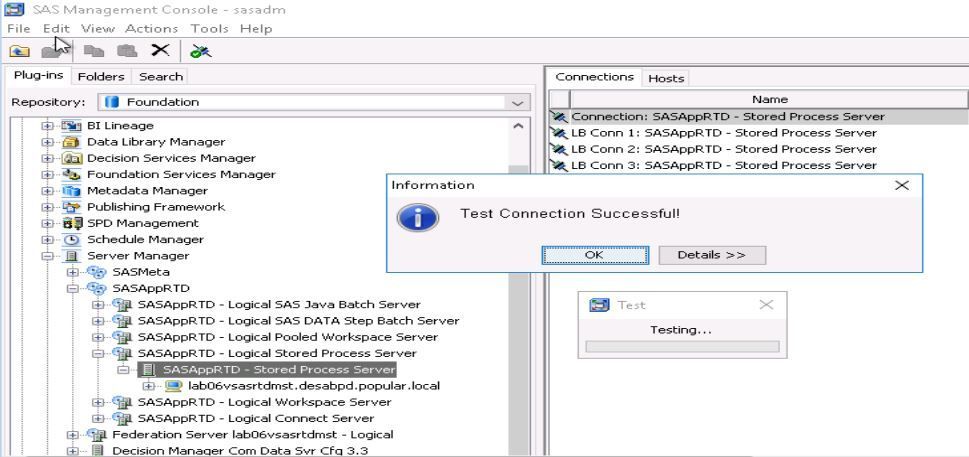
Task: Select Decision Manager Com Data Svr Cfg 3.3
Action: pyautogui.click(x=240, y=451)
